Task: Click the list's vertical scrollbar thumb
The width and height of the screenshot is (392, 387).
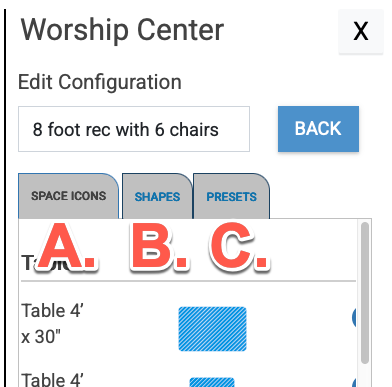Action: click(x=365, y=293)
